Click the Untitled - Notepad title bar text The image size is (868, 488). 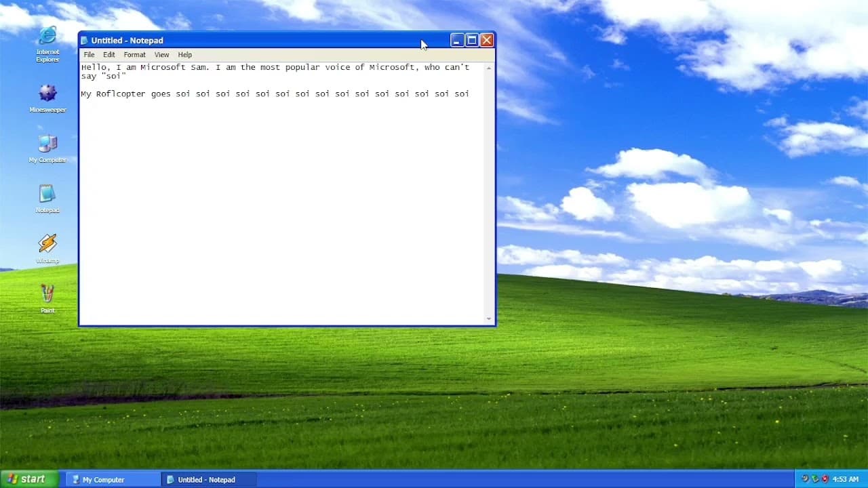pos(127,41)
